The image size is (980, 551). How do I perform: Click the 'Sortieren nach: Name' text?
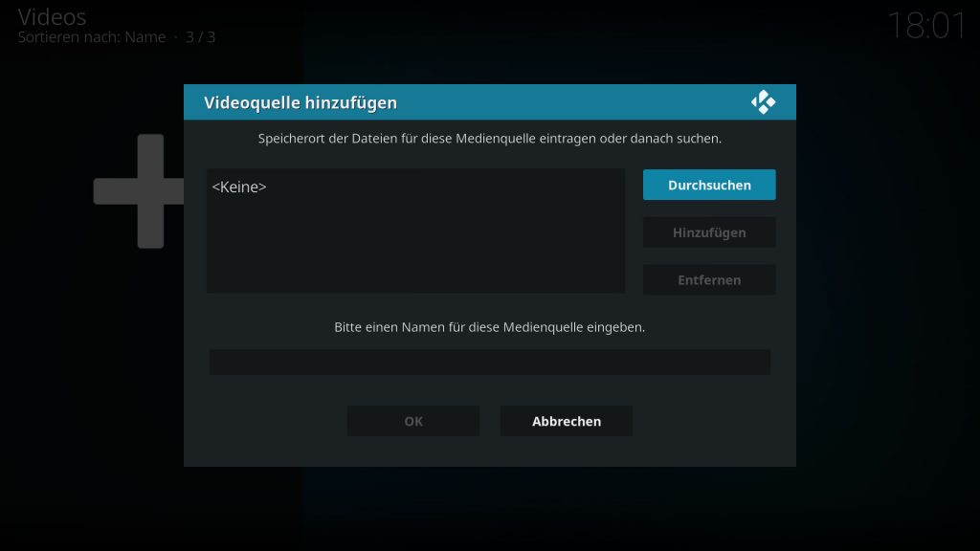coord(91,37)
